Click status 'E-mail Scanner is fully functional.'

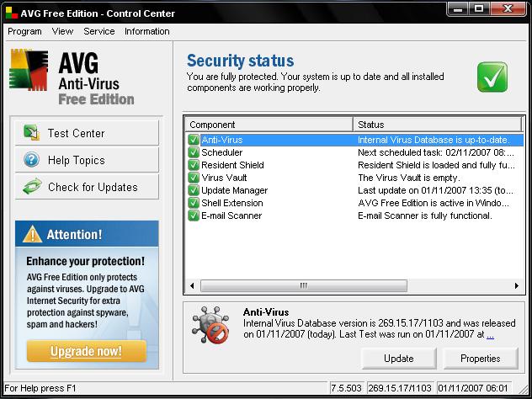(x=425, y=215)
